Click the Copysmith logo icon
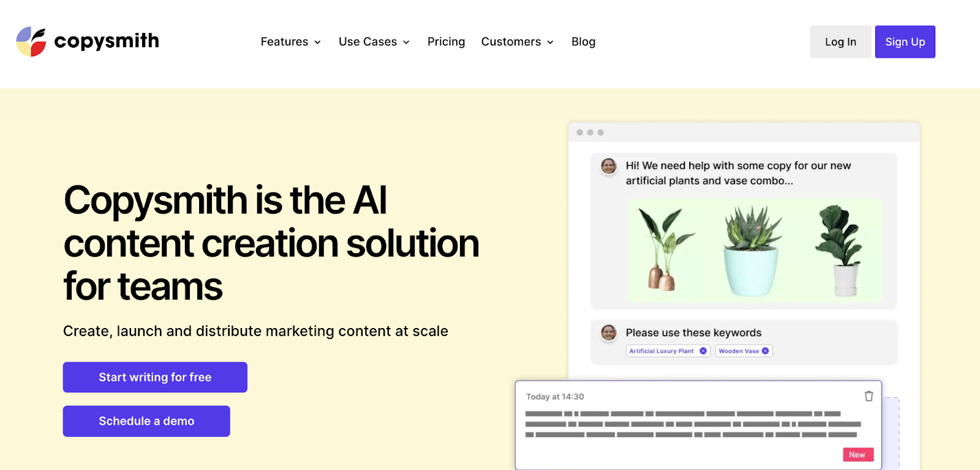Viewport: 980px width, 470px height. pyautogui.click(x=31, y=42)
